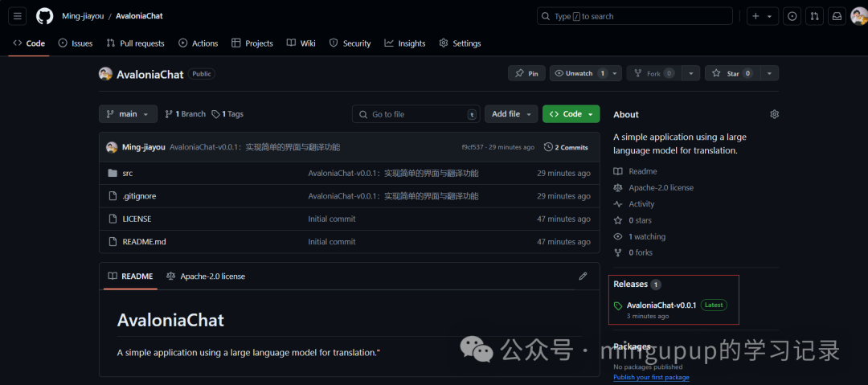The image size is (868, 385).
Task: Open the notifications inbox icon
Action: point(837,16)
